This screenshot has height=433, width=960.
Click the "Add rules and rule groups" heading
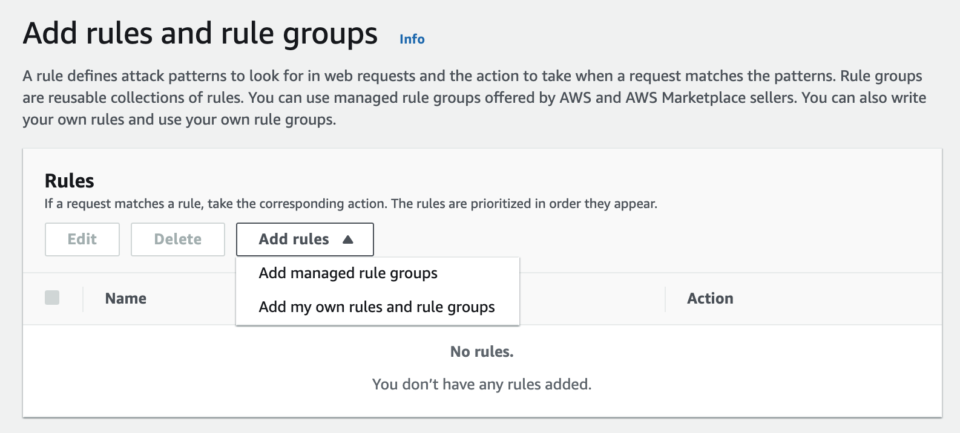click(x=200, y=33)
